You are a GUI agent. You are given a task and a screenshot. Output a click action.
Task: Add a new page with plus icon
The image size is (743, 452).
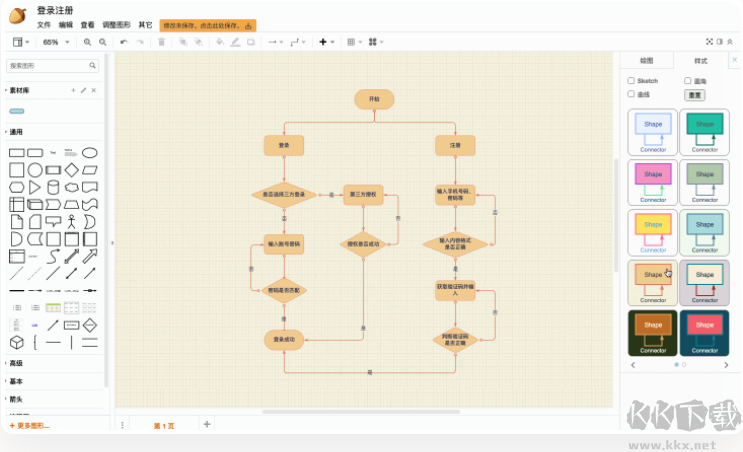click(x=207, y=424)
